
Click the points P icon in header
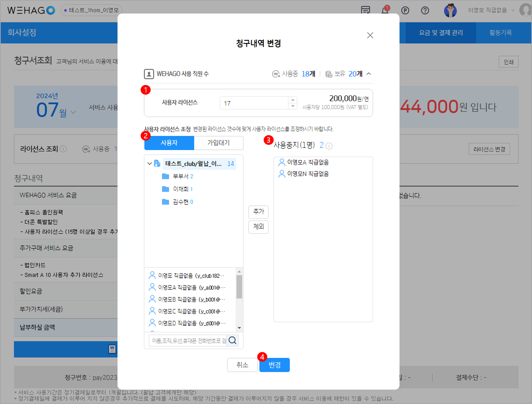405,10
